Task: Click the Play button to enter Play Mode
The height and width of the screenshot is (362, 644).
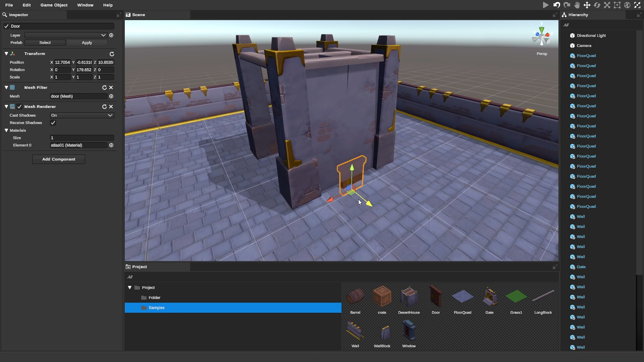Action: tap(545, 5)
